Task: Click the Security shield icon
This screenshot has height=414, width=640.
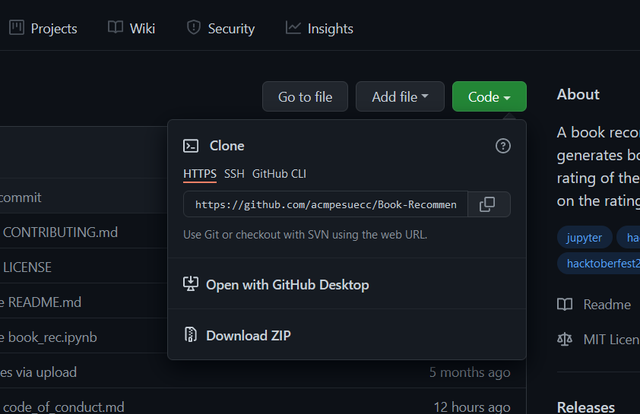Action: [193, 28]
